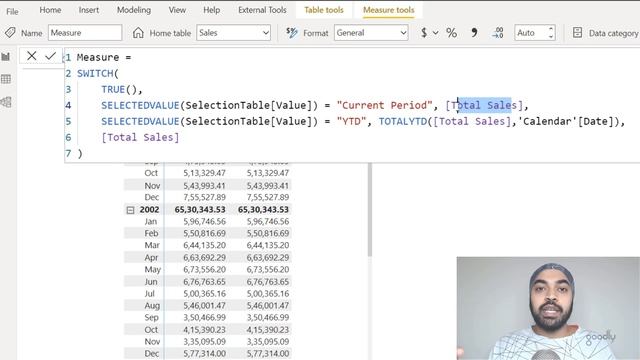The image size is (640, 360).
Task: Click the "Current Period" string in formula
Action: pos(384,105)
